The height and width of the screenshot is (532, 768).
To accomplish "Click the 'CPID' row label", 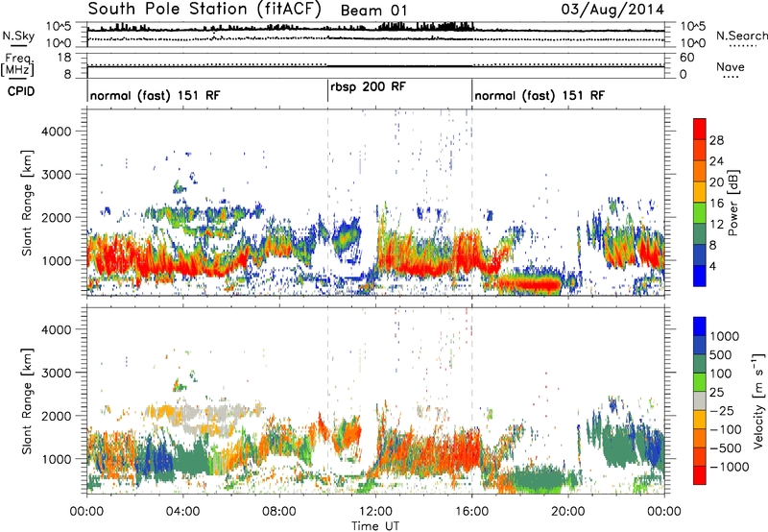I will (x=21, y=91).
